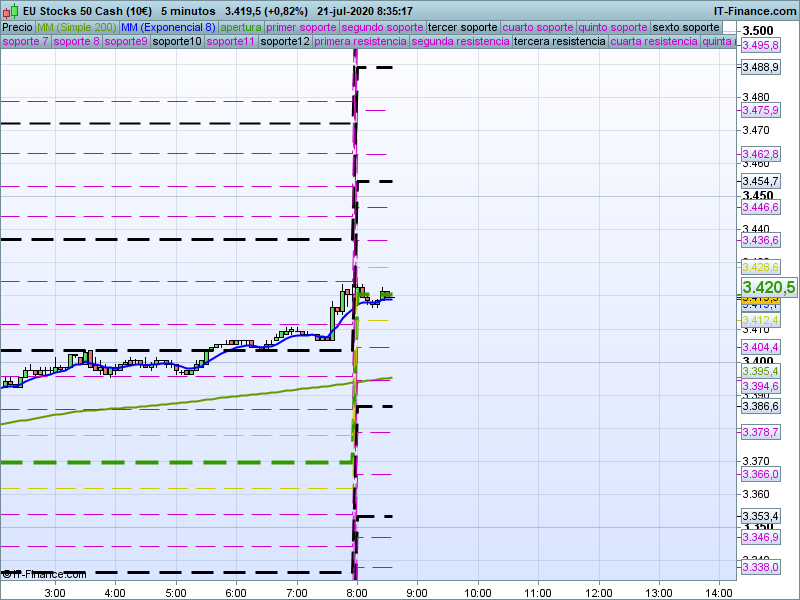Select the cuarta resistencia label
The image size is (800, 600).
(x=654, y=42)
